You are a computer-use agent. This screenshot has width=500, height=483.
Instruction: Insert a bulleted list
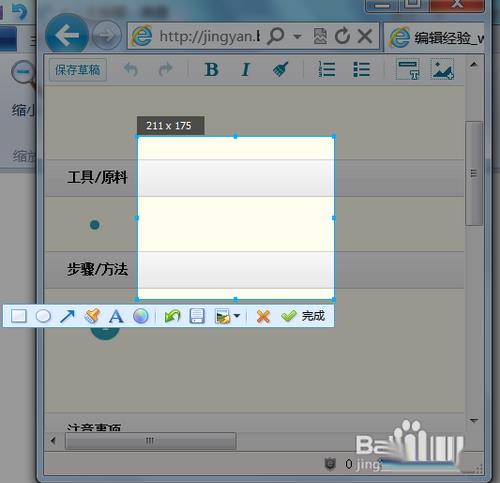361,69
